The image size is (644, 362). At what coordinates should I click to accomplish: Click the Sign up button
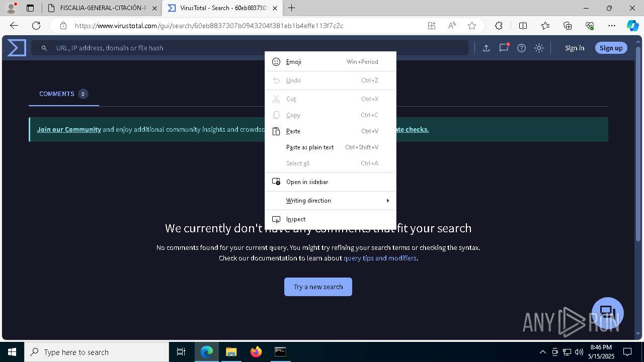click(611, 48)
